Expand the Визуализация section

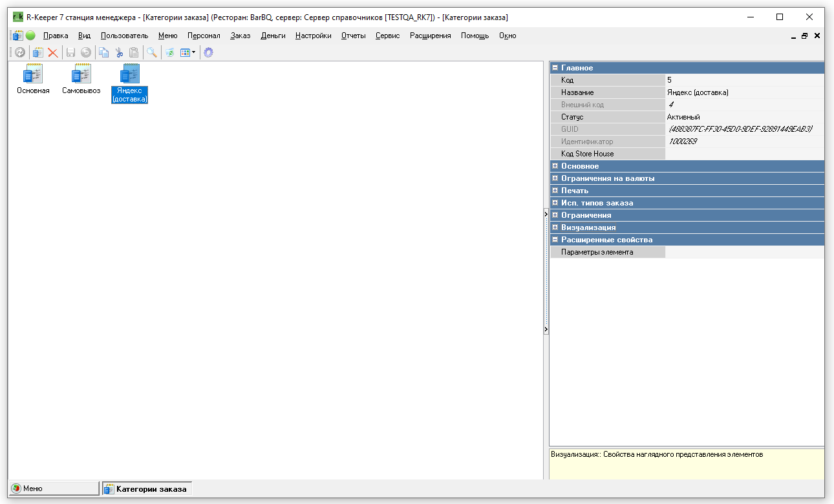555,227
